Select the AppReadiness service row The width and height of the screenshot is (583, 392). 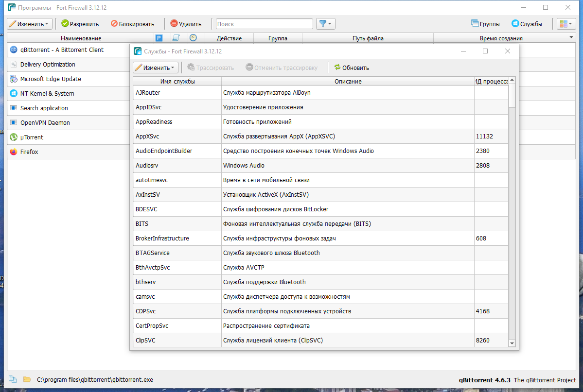(320, 121)
